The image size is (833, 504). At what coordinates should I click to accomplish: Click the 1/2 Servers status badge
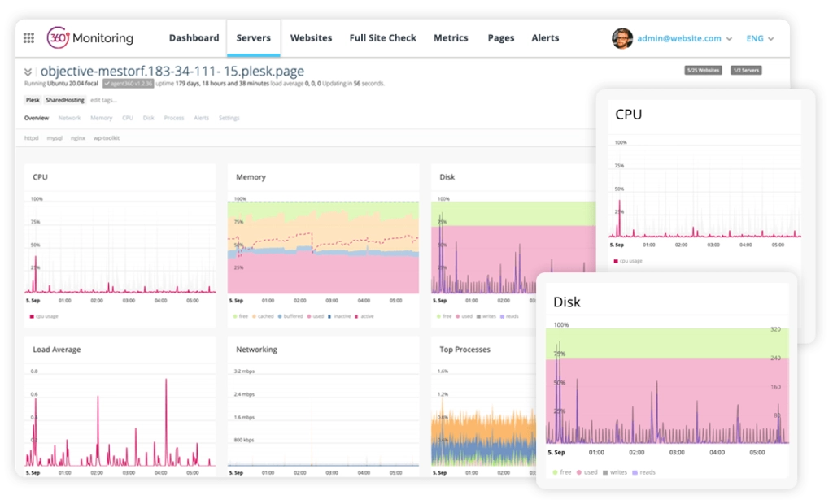[x=747, y=70]
